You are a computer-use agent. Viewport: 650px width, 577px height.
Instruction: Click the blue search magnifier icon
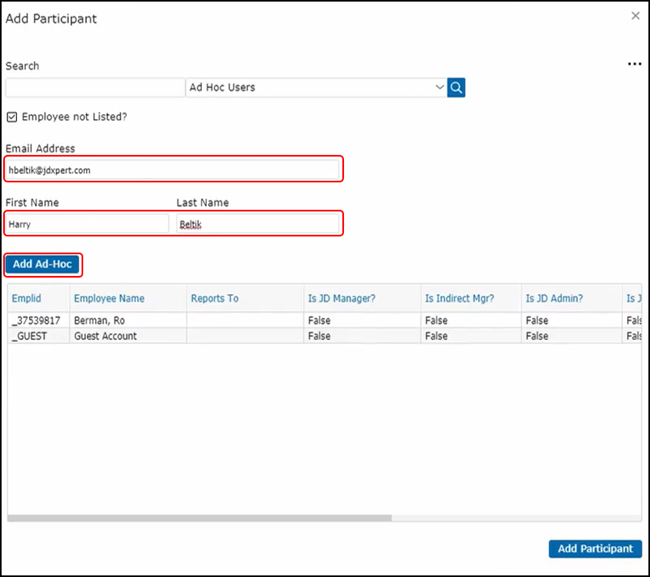click(456, 88)
